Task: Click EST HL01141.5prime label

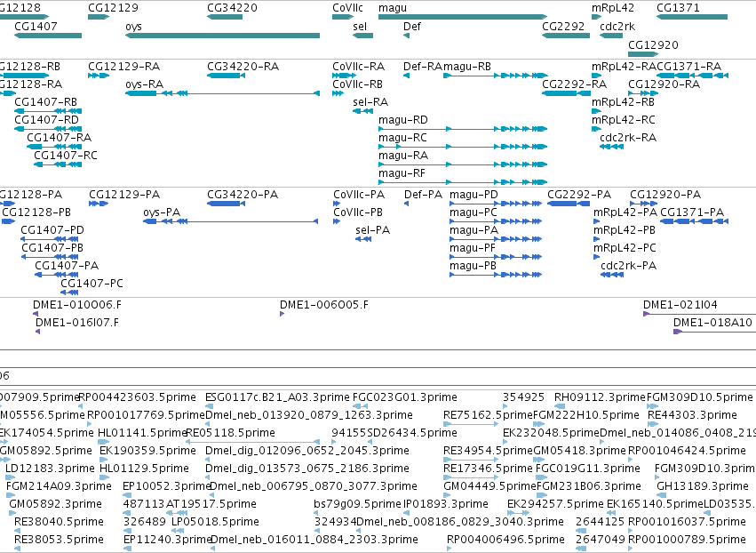Action: click(x=142, y=433)
